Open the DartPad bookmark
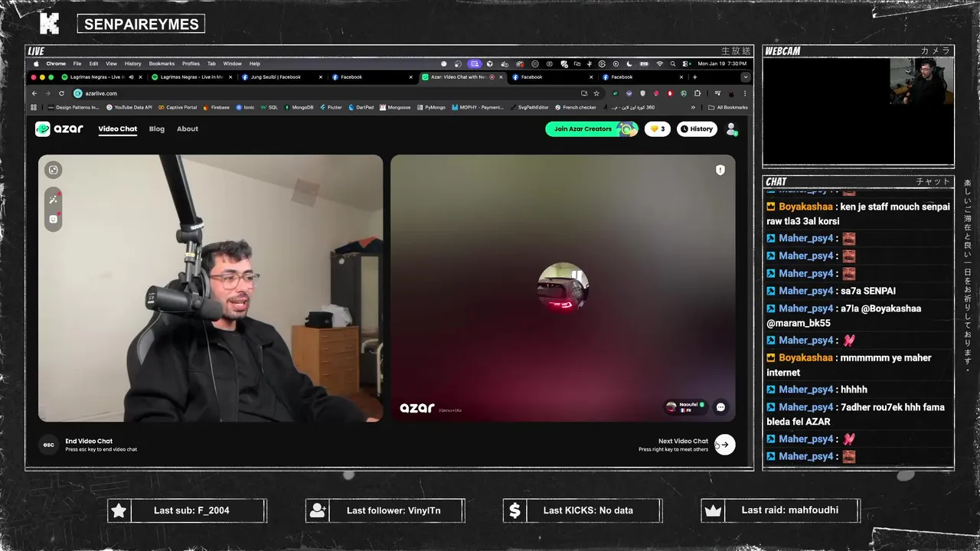This screenshot has height=551, width=980. [361, 107]
